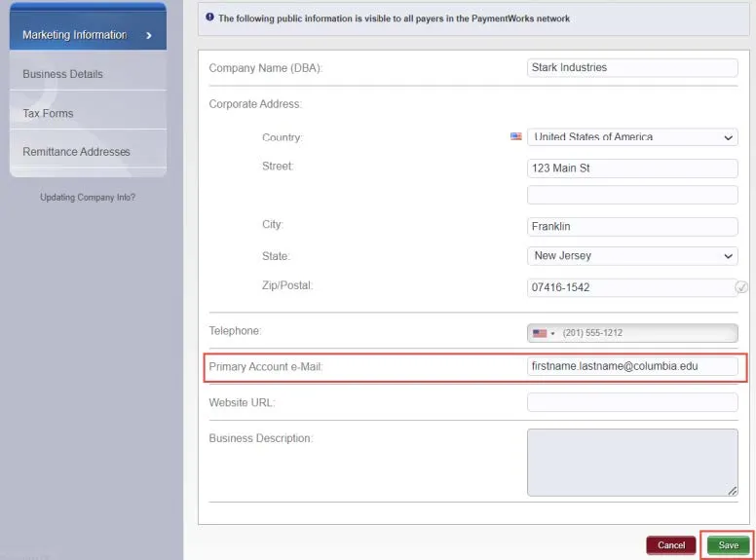Viewport: 756px width, 560px height.
Task: Open the State dropdown showing New Jersey
Action: 632,256
